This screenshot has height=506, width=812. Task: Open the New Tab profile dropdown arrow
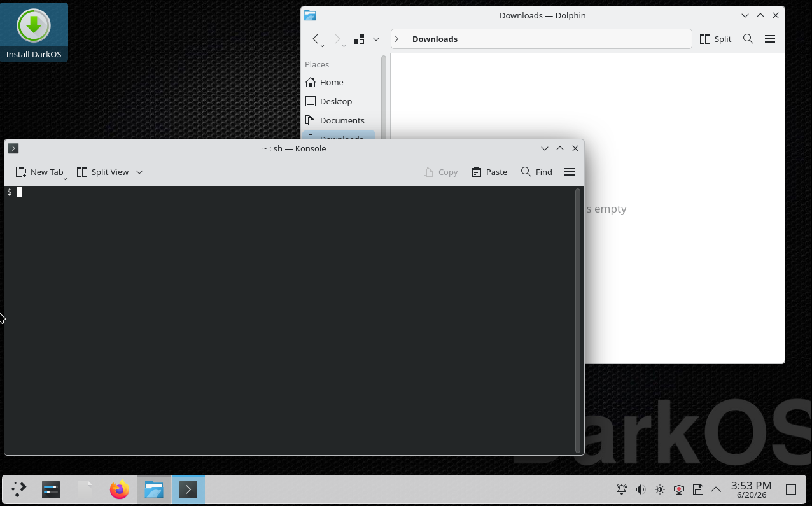[66, 179]
